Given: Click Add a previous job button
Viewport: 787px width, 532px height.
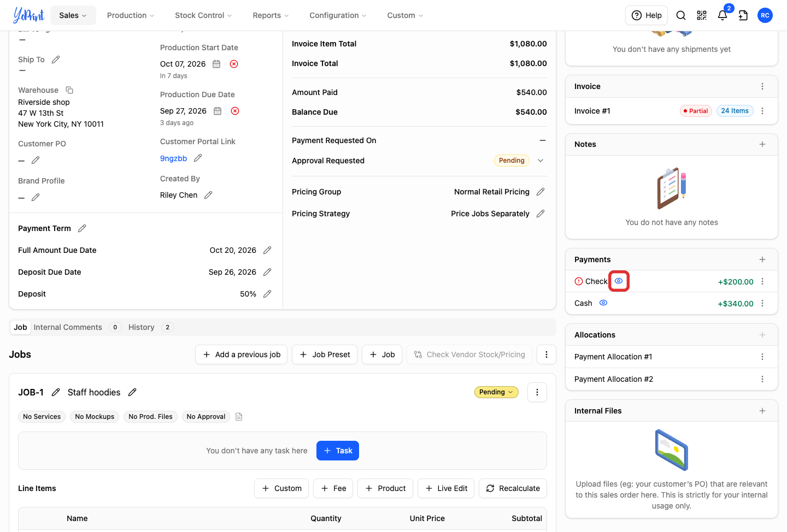Looking at the screenshot, I should pyautogui.click(x=242, y=354).
